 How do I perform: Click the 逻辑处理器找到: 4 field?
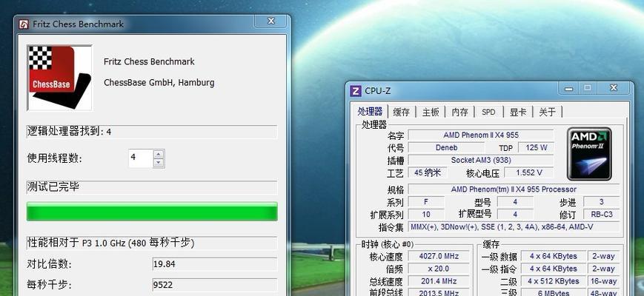tap(152, 132)
